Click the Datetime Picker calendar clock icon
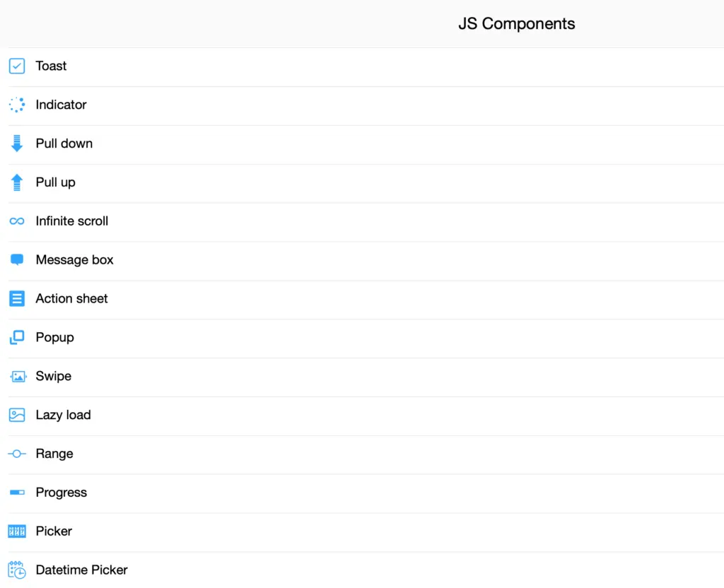The image size is (724, 588). (17, 570)
